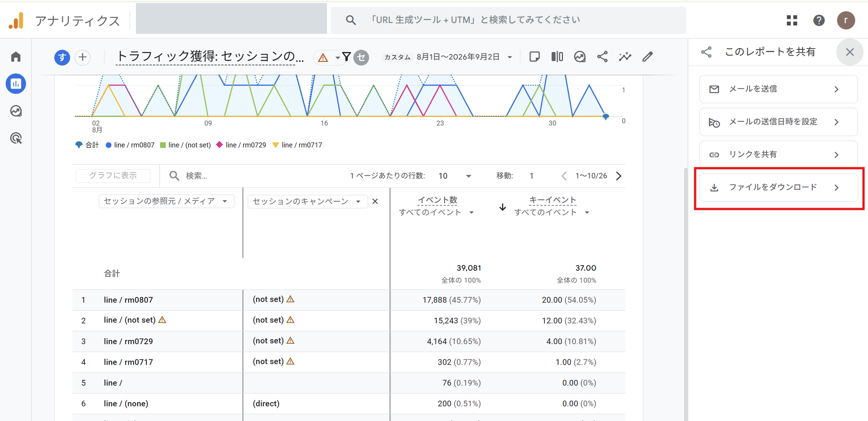Click the 'セ' filter chip icon
868x421 pixels.
coord(361,57)
